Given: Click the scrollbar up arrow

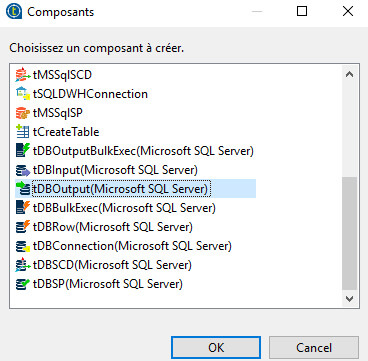Looking at the screenshot, I should [349, 74].
